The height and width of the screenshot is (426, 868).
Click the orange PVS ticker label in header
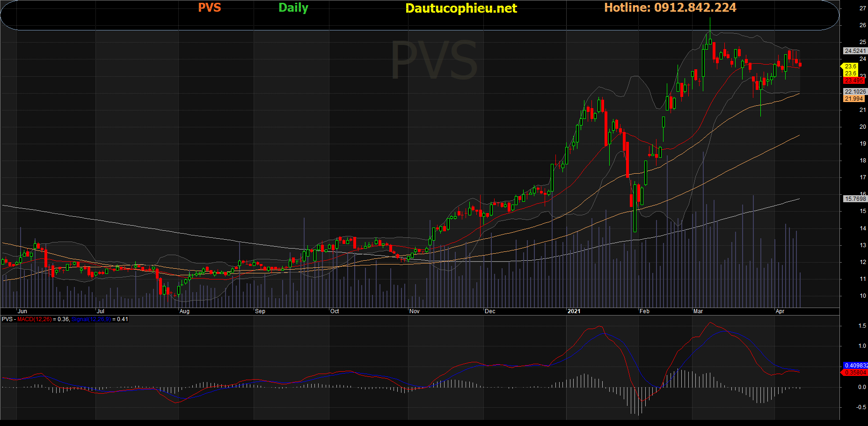(x=210, y=7)
